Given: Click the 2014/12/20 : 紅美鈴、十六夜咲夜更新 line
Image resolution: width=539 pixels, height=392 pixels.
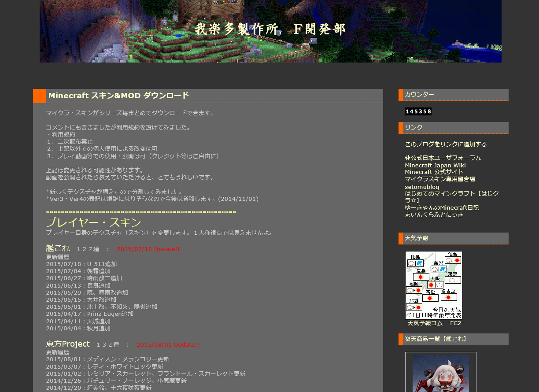Looking at the screenshot, I should [x=99, y=388].
